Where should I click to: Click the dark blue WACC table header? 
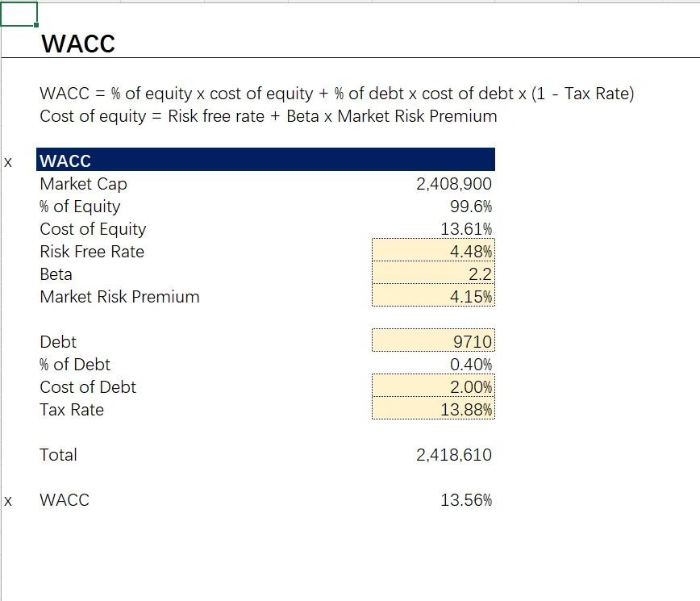pos(266,161)
